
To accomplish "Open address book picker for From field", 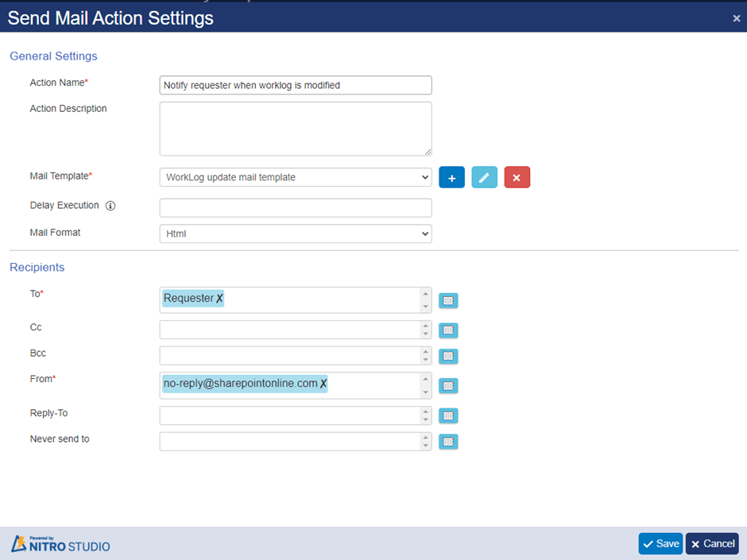I will coord(448,386).
